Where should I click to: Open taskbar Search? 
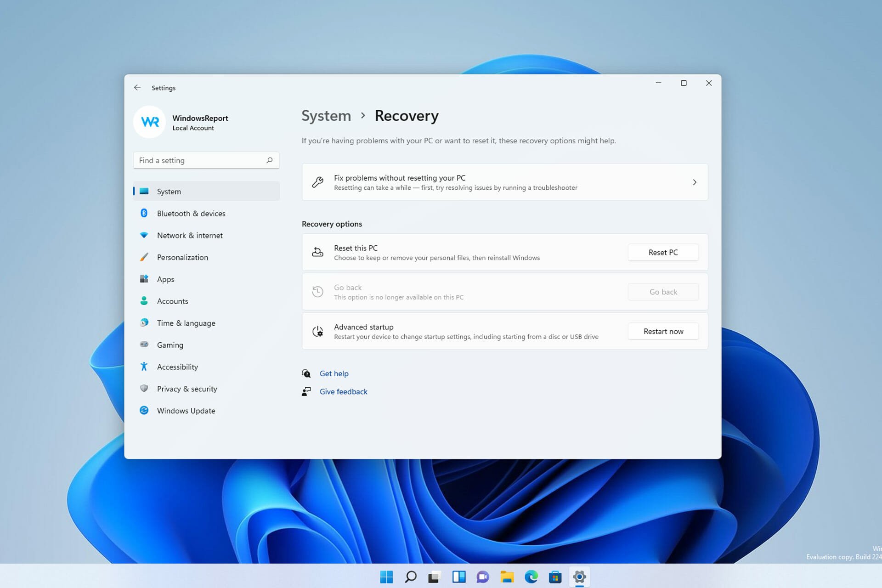[x=411, y=577]
